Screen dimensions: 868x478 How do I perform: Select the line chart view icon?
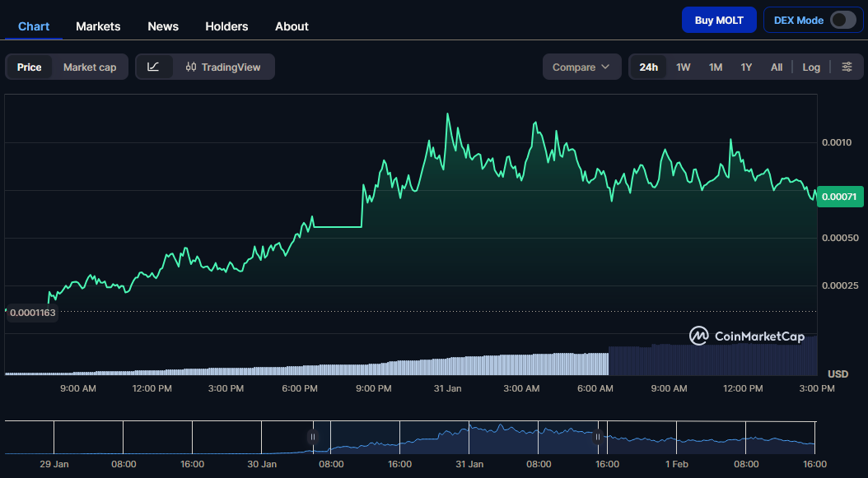(x=154, y=67)
